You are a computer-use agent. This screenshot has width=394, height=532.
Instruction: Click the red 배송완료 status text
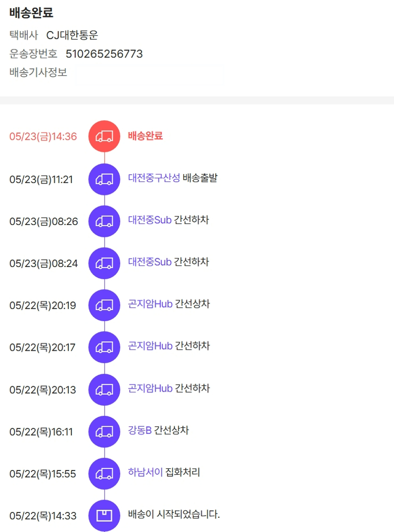coord(146,136)
